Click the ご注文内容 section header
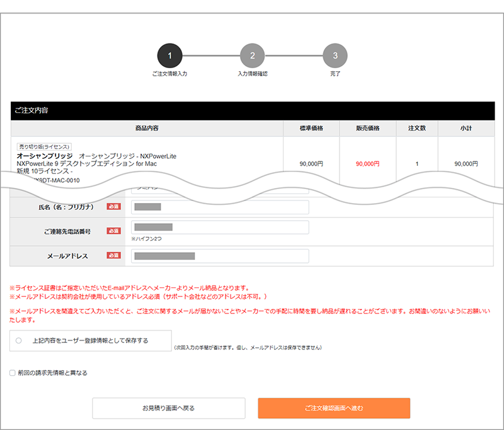The width and height of the screenshot is (504, 430). [253, 110]
